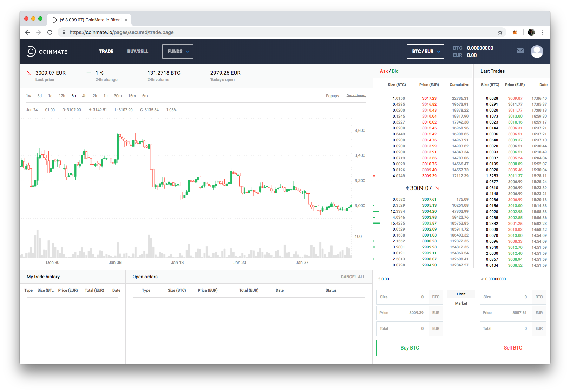Select Limit order type
Image resolution: width=570 pixels, height=392 pixels.
[461, 294]
